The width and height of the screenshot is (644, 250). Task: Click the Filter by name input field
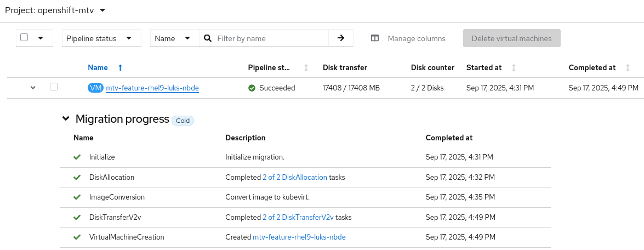coord(271,38)
